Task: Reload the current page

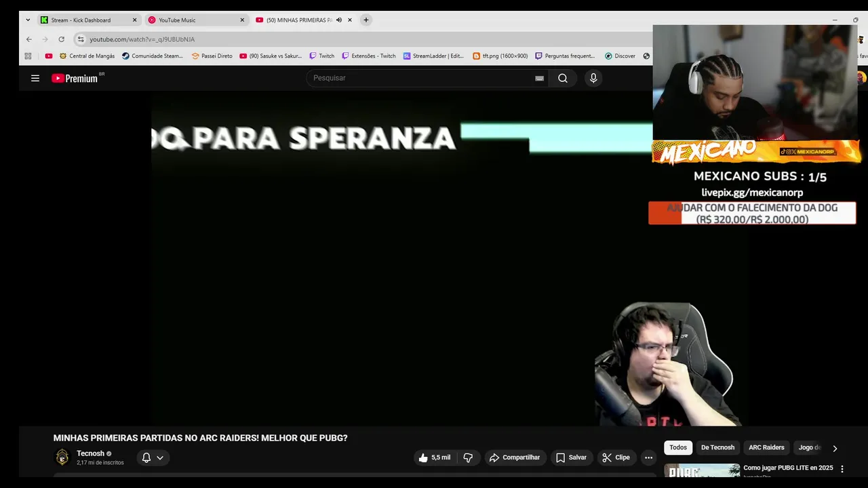Action: coord(61,39)
